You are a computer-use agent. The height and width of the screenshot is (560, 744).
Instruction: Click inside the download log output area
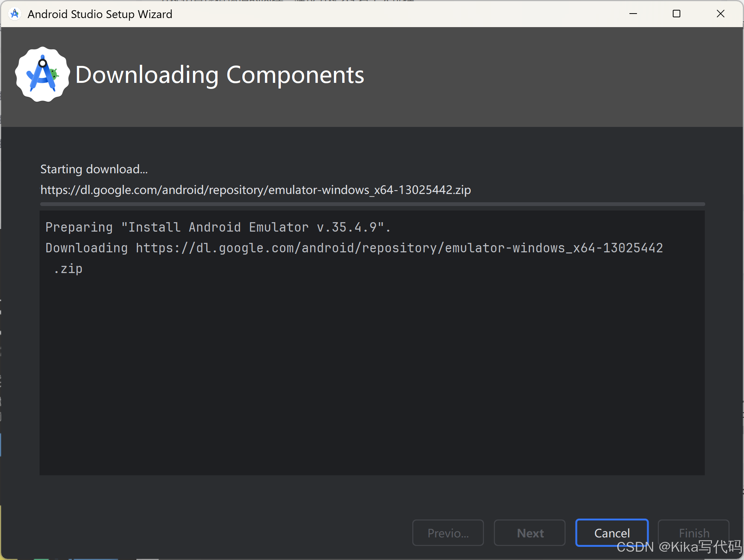click(372, 343)
